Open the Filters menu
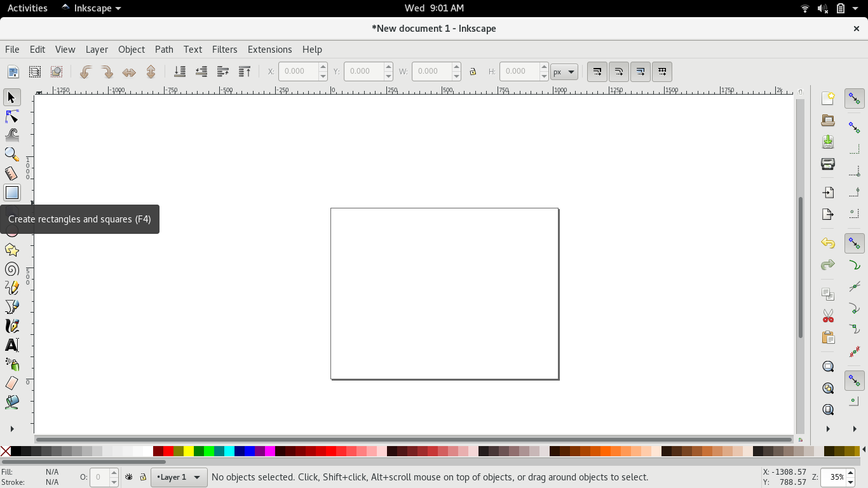 [x=224, y=49]
